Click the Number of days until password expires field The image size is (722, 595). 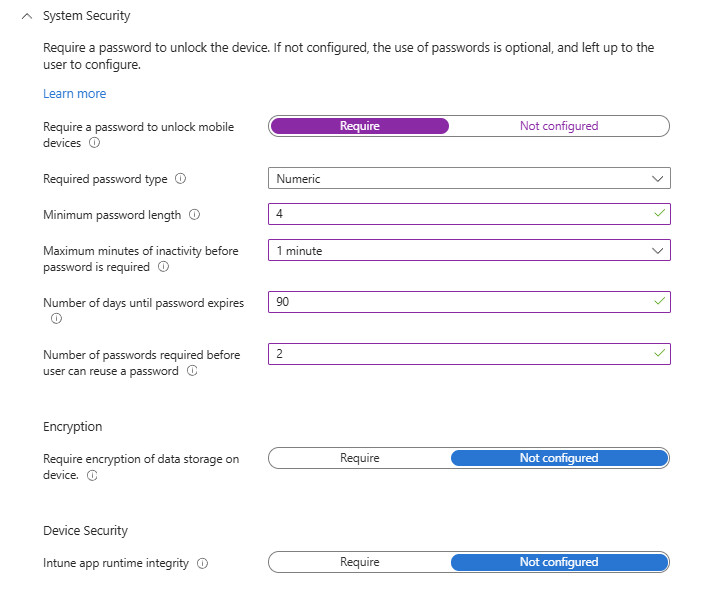[x=460, y=302]
